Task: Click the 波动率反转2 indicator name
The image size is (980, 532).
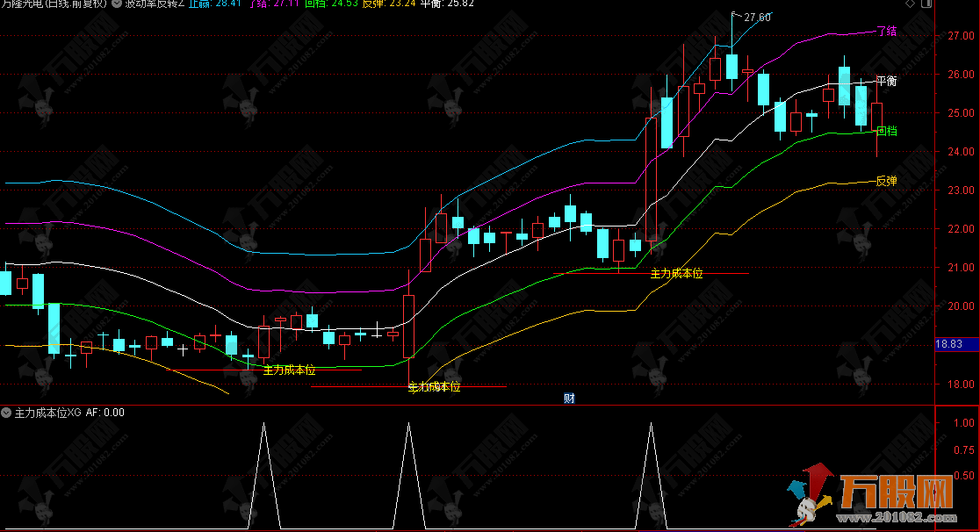Action: click(x=155, y=4)
